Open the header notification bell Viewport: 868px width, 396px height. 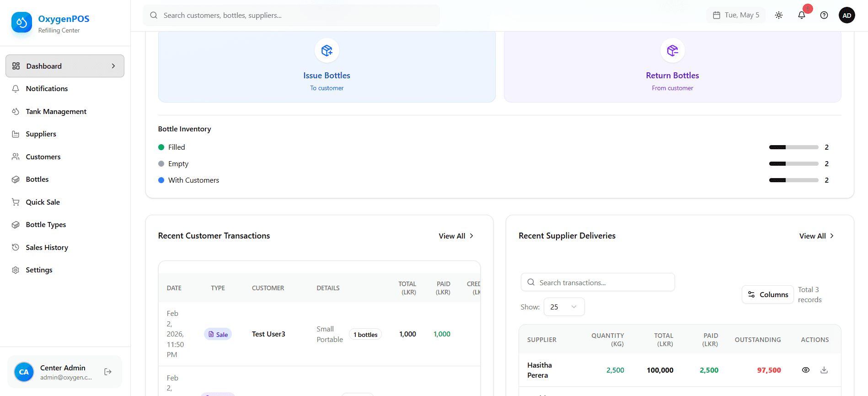(802, 15)
